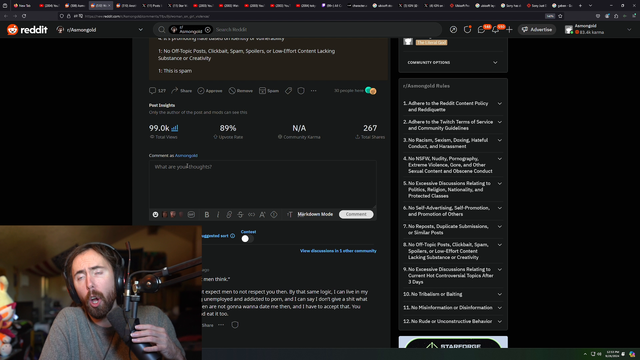Click the 30 people here avatars
Screen dimensions: 640x360
click(371, 91)
